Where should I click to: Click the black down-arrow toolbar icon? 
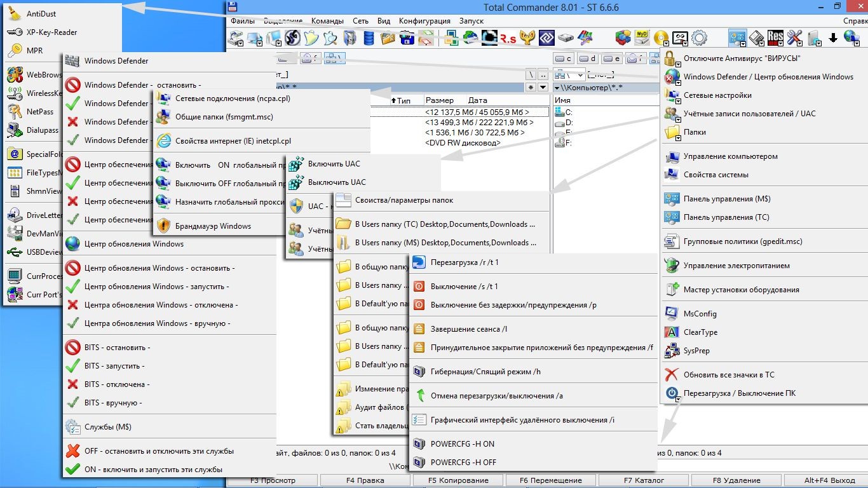pyautogui.click(x=833, y=39)
